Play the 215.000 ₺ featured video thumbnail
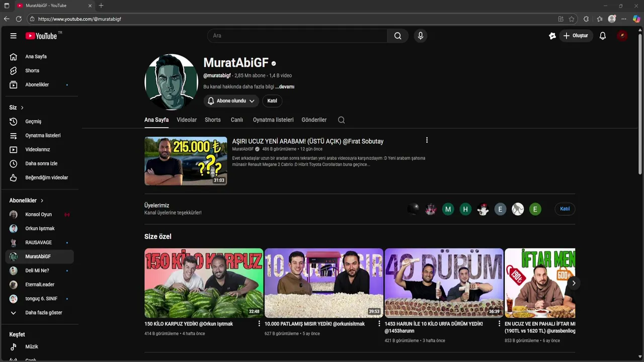Screen dimensions: 644x362 pos(186,161)
